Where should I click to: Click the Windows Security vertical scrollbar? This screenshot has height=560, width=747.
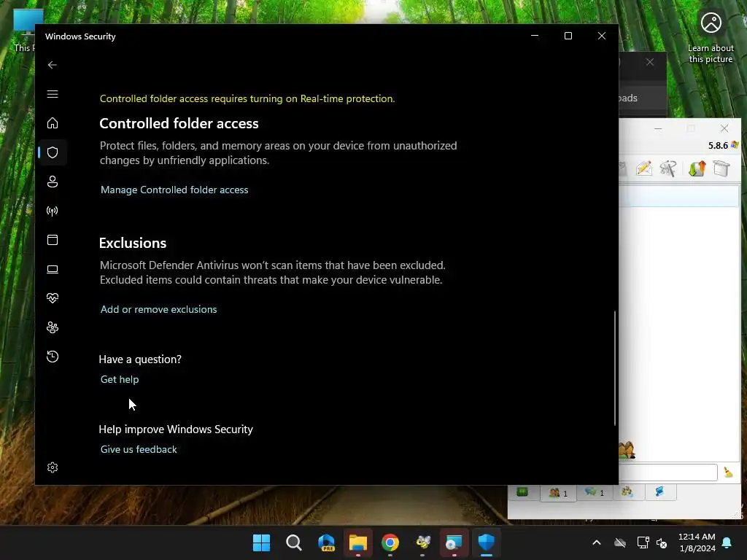[614, 367]
